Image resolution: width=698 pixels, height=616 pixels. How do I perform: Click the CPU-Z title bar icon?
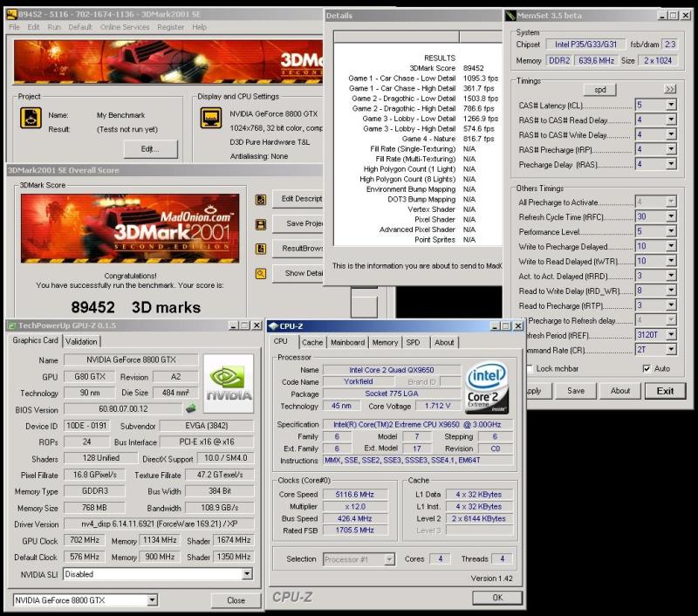click(273, 326)
